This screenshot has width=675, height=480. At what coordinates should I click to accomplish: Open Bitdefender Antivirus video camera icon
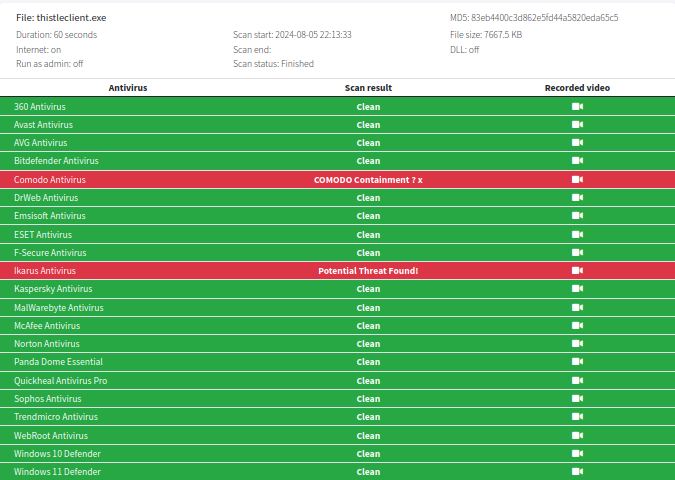pos(577,161)
